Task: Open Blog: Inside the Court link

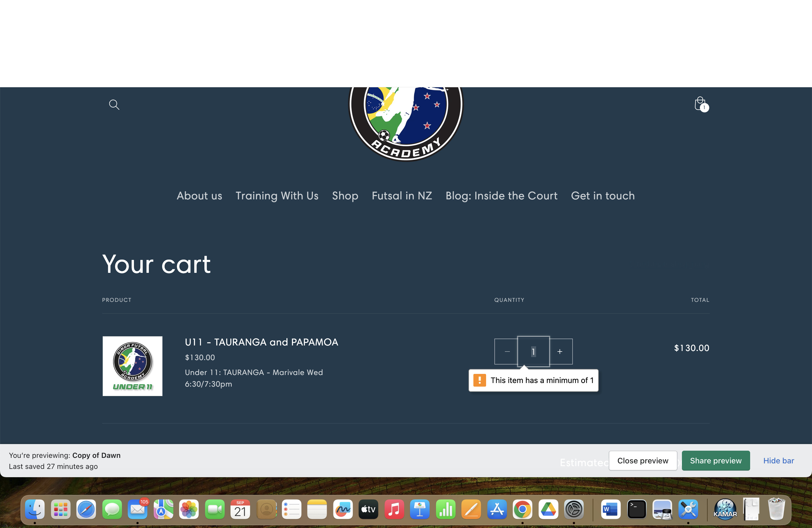Action: [x=501, y=196]
